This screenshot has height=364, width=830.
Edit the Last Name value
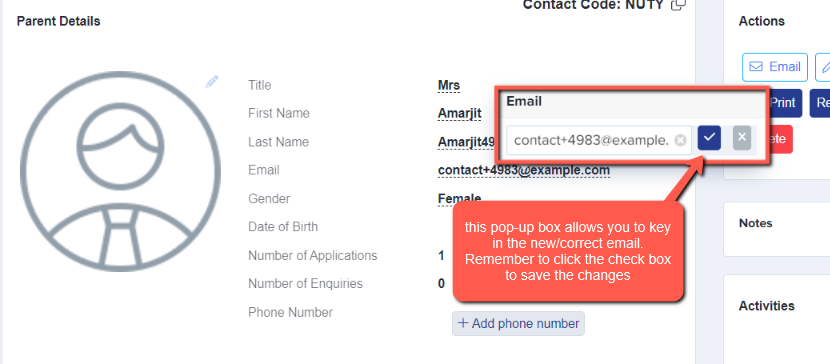pyautogui.click(x=466, y=142)
